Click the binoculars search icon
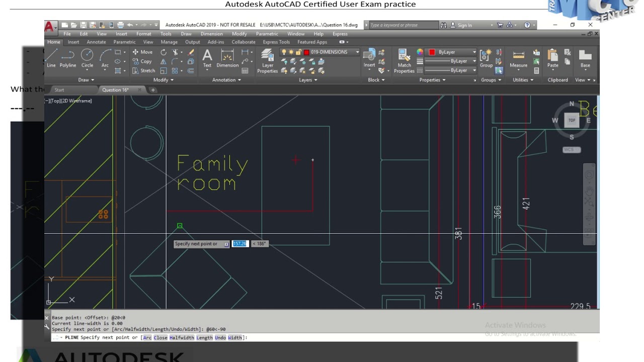Viewport: 644px width, 362px height. (443, 25)
